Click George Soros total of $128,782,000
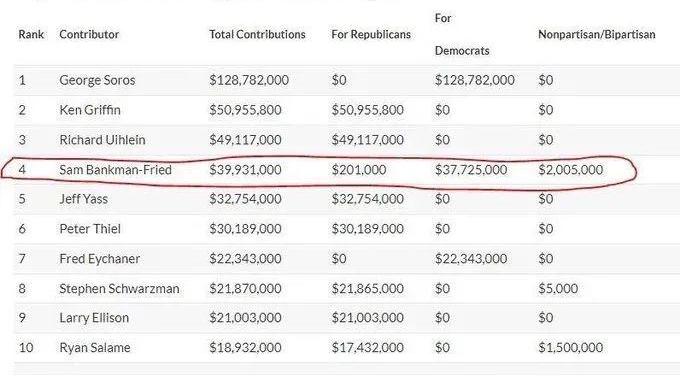 pos(249,80)
